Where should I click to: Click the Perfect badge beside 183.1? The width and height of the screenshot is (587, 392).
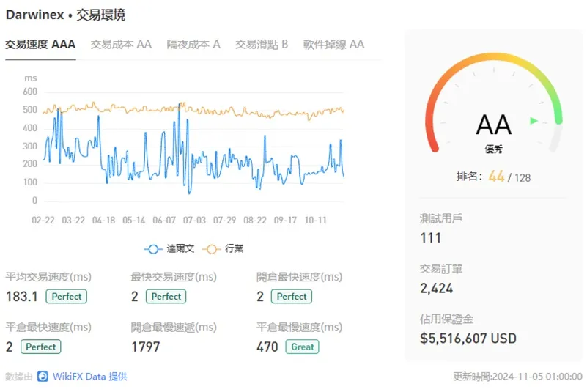tap(66, 296)
